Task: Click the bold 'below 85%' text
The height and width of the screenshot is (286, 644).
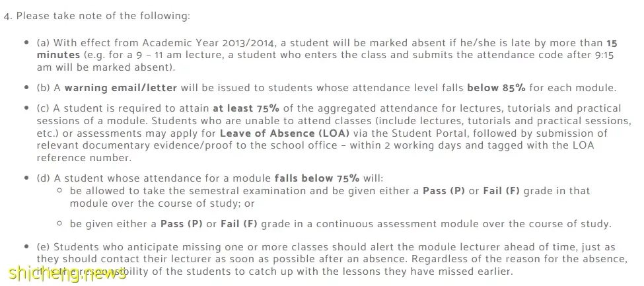Action: click(497, 88)
